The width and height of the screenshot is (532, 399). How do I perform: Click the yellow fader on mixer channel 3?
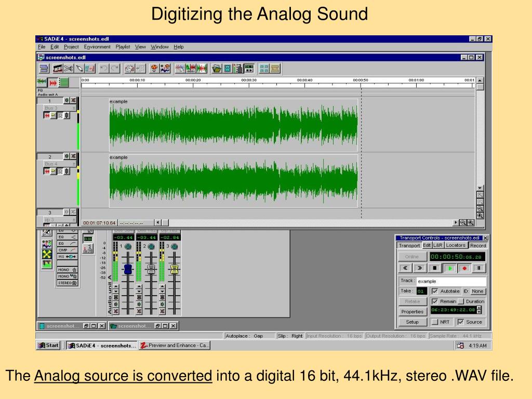[175, 270]
